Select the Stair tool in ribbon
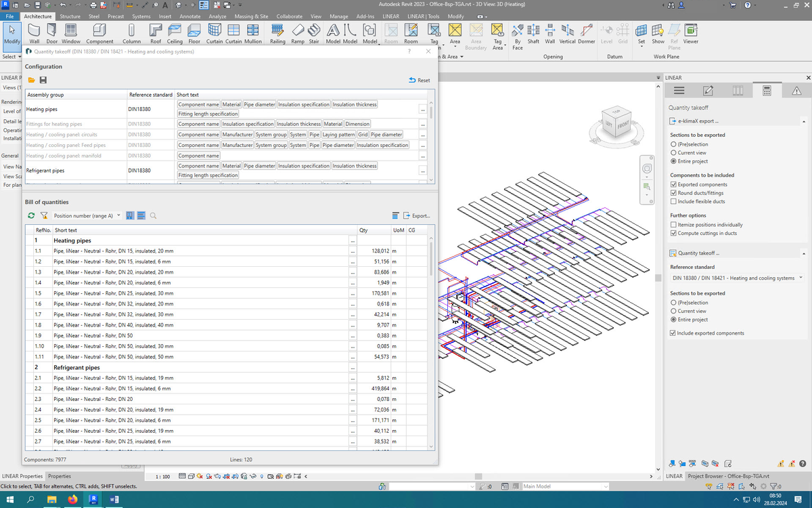 point(313,33)
